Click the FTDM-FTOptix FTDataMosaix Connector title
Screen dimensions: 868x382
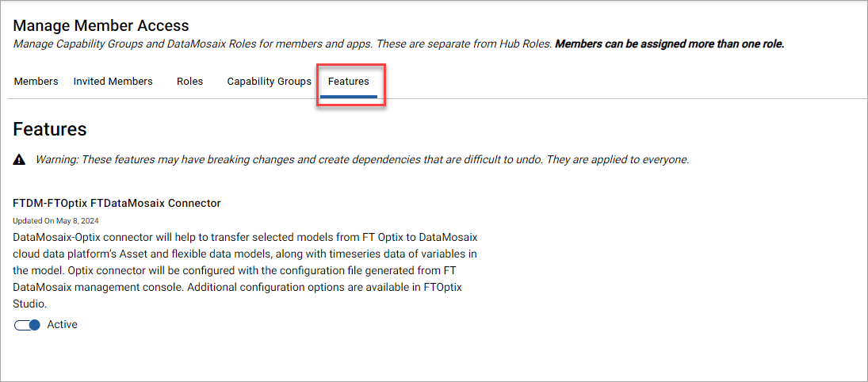pyautogui.click(x=117, y=203)
